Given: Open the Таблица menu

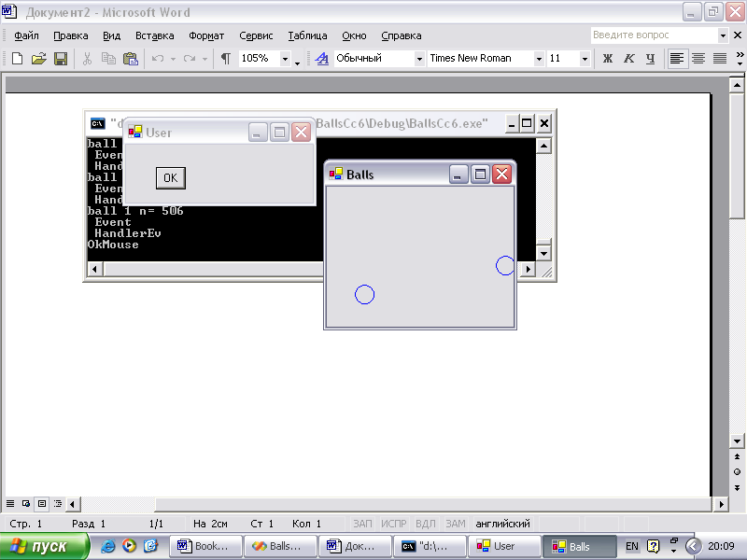Looking at the screenshot, I should [x=307, y=35].
